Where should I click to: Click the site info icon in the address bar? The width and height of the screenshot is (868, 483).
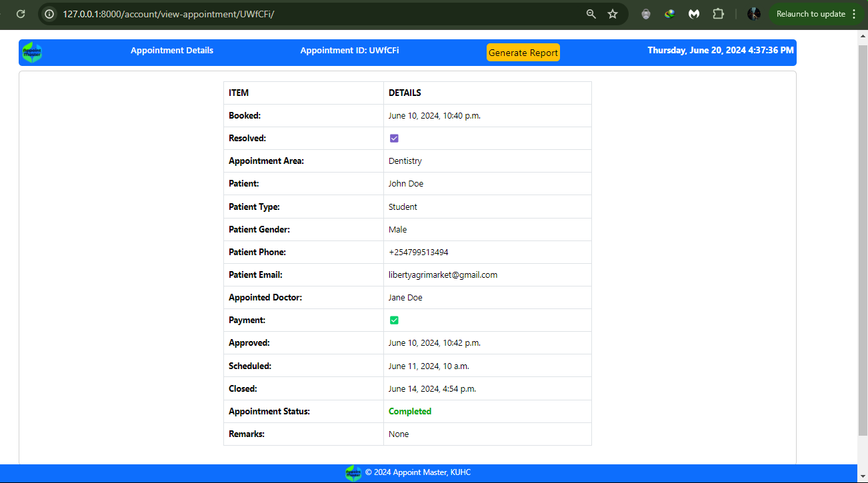pos(49,13)
